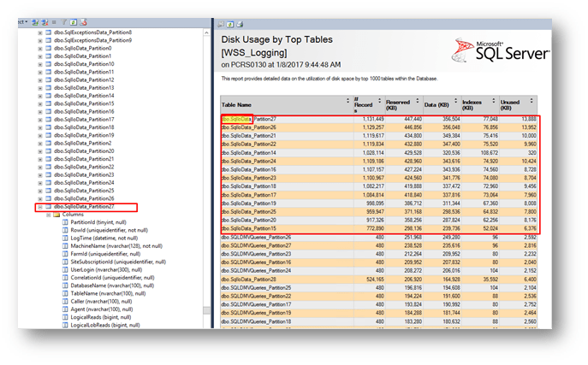The image size is (588, 365).
Task: Select the dbo.SqlIoData_Partition20 table in tree
Action: point(83,151)
